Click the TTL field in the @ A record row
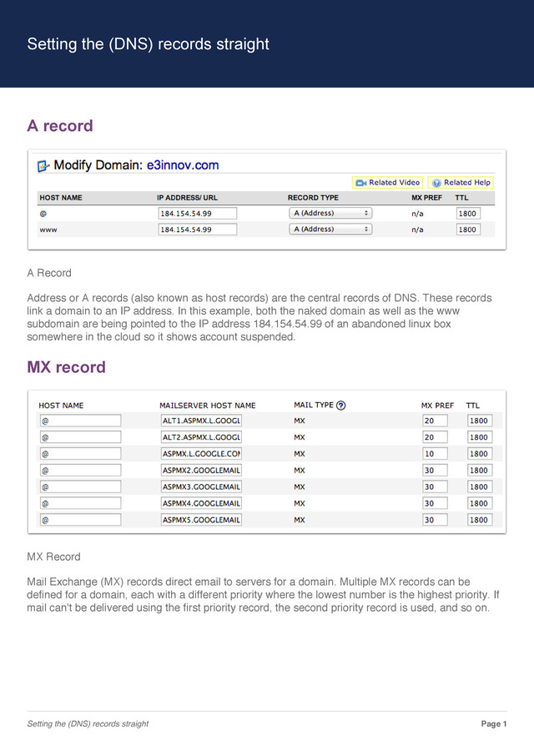This screenshot has height=756, width=534. pyautogui.click(x=468, y=213)
